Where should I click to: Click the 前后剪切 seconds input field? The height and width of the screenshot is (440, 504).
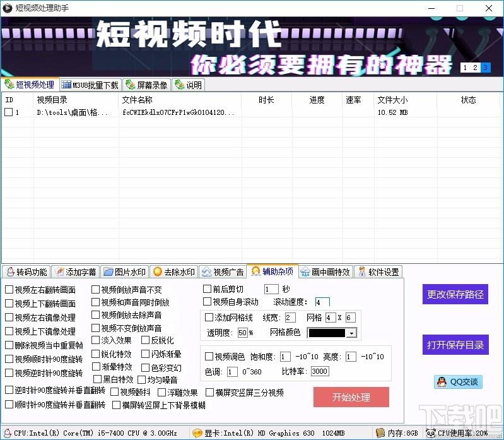coord(271,289)
